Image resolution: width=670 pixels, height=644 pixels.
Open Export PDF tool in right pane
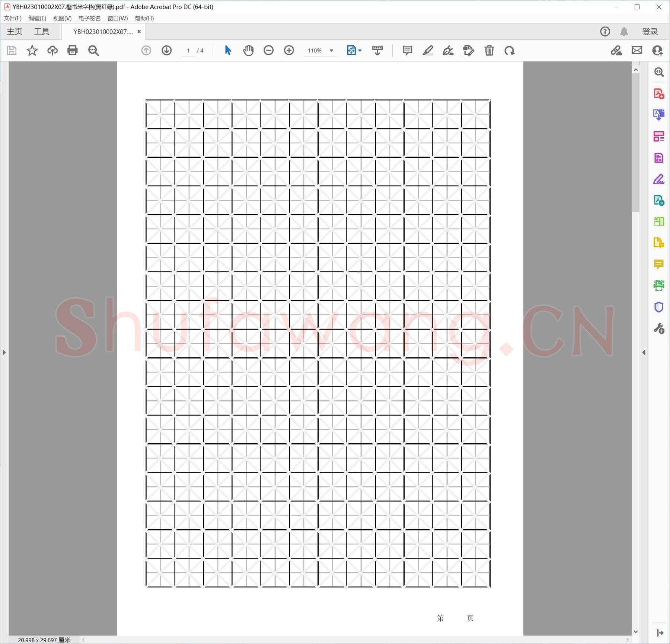pos(659,115)
